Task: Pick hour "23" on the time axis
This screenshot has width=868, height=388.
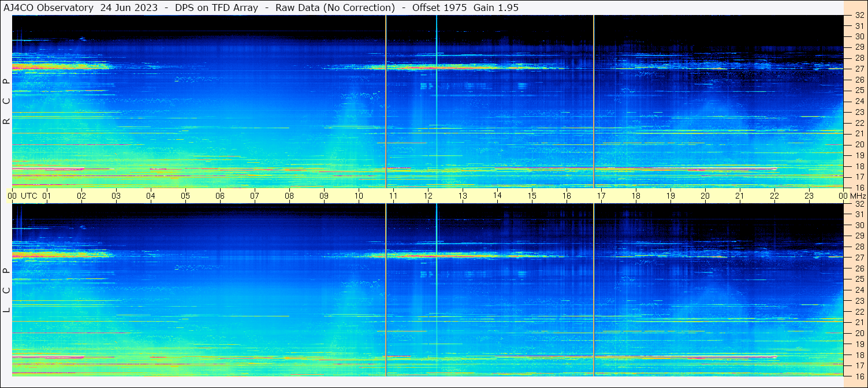Action: [809, 196]
